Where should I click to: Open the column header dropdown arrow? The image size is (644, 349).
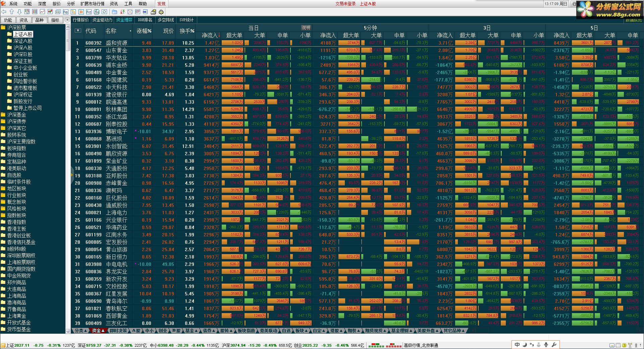tap(78, 31)
